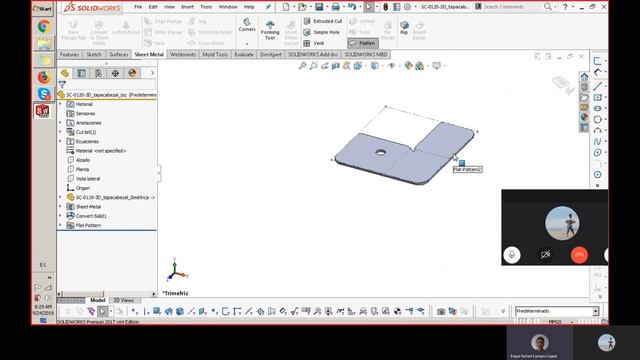This screenshot has width=640, height=360.
Task: Select the Simple Hole tool
Action: [x=322, y=32]
